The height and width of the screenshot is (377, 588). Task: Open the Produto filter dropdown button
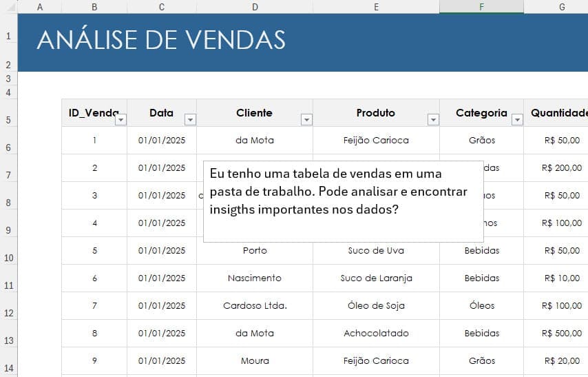[x=432, y=120]
